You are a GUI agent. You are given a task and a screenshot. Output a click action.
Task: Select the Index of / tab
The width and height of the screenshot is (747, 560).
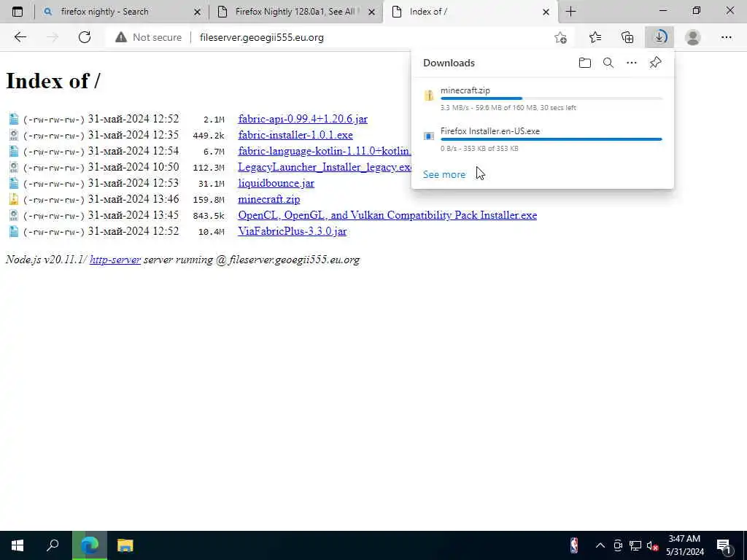(469, 12)
